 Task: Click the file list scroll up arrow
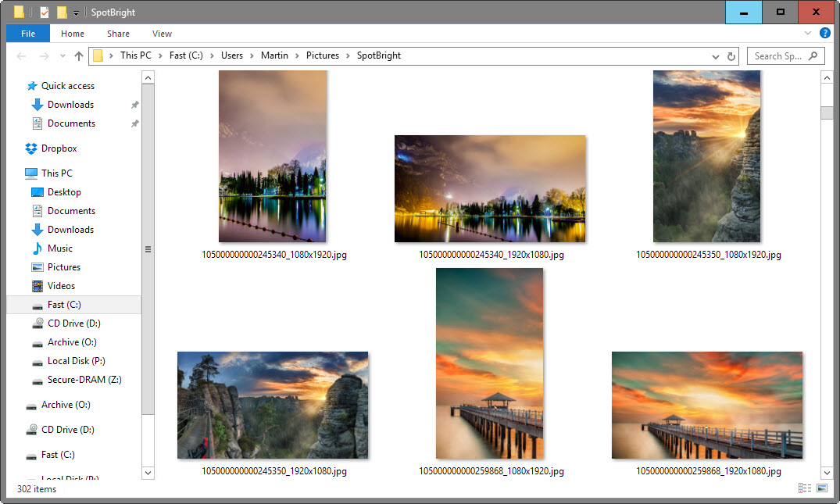tap(827, 77)
